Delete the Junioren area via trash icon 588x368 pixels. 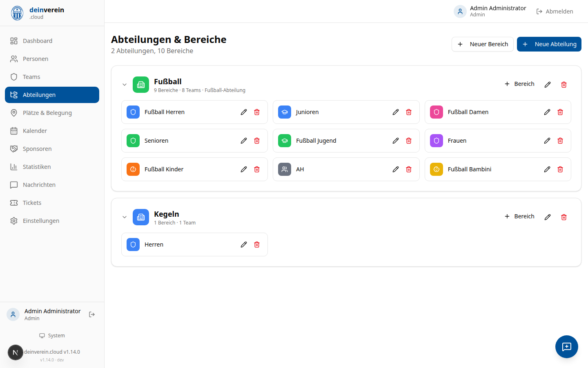[x=408, y=112]
